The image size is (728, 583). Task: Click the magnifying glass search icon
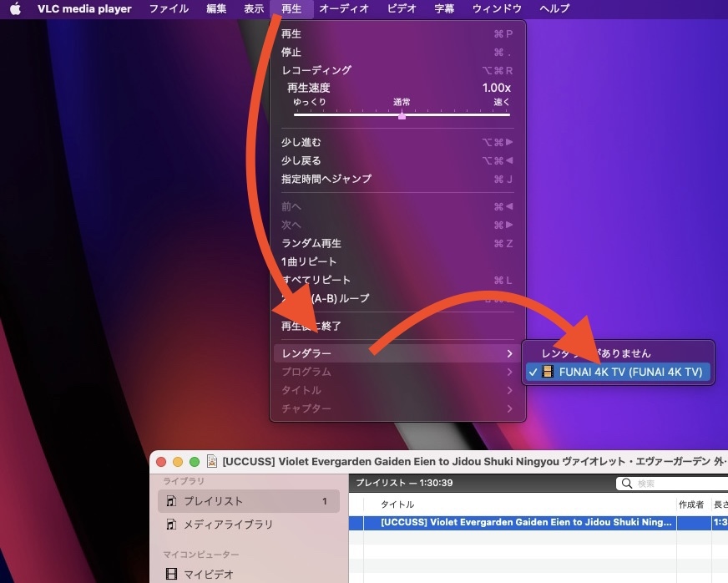(626, 484)
